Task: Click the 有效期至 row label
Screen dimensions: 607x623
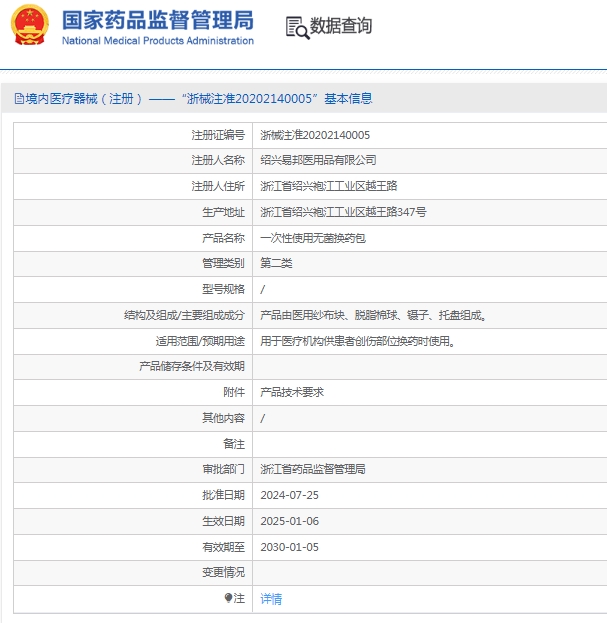Action: 223,547
